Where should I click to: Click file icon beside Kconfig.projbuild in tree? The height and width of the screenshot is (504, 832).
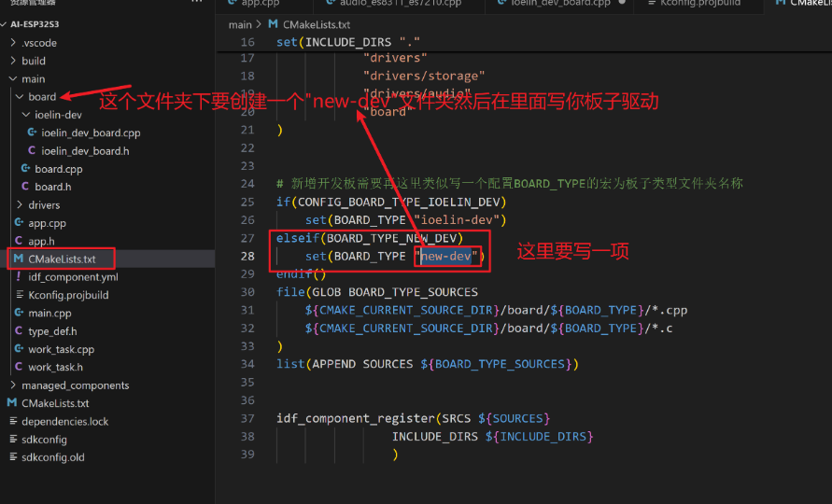pos(19,294)
